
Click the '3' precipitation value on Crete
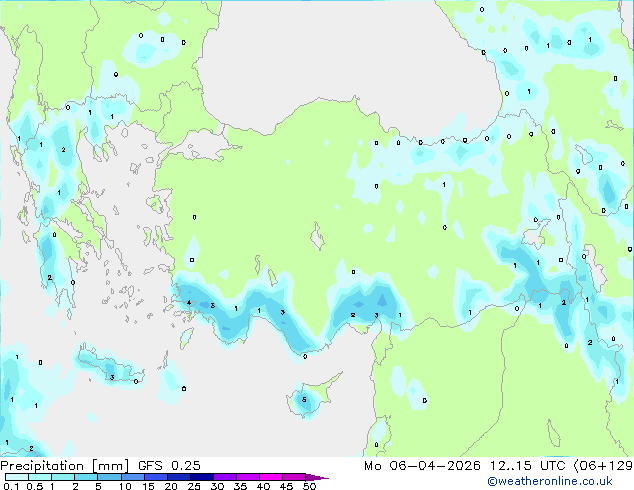tap(112, 378)
